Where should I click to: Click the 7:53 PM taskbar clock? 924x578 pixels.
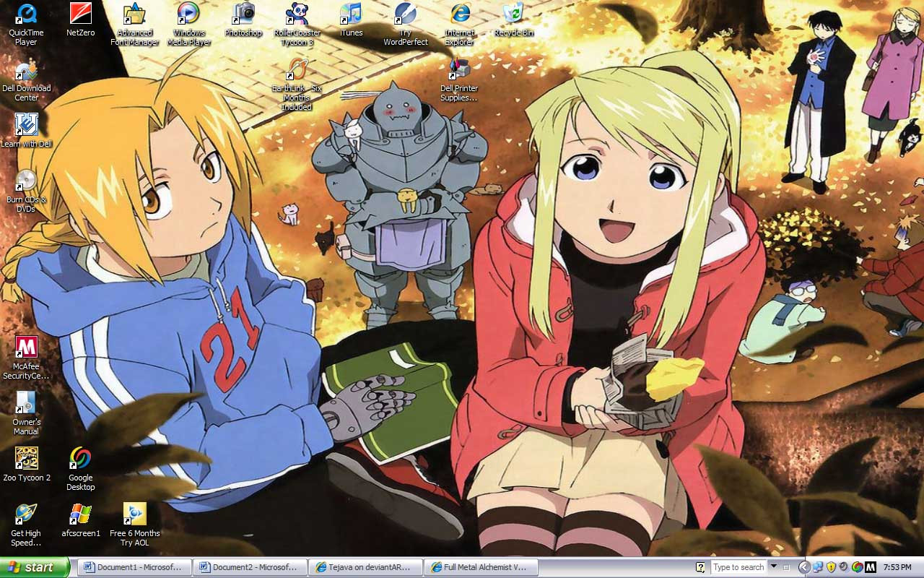(x=897, y=567)
